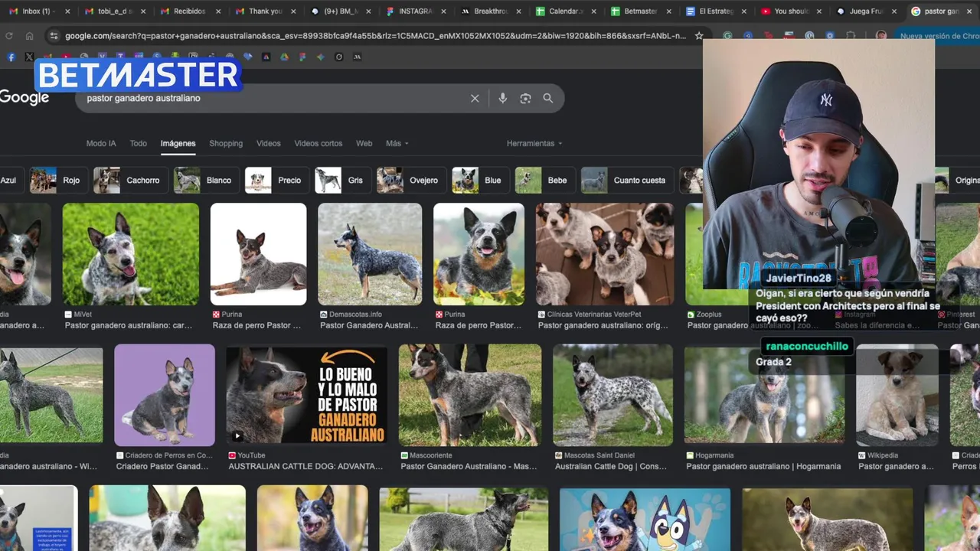Open Facebook bookmark icon
The height and width of the screenshot is (551, 980).
coord(11,57)
